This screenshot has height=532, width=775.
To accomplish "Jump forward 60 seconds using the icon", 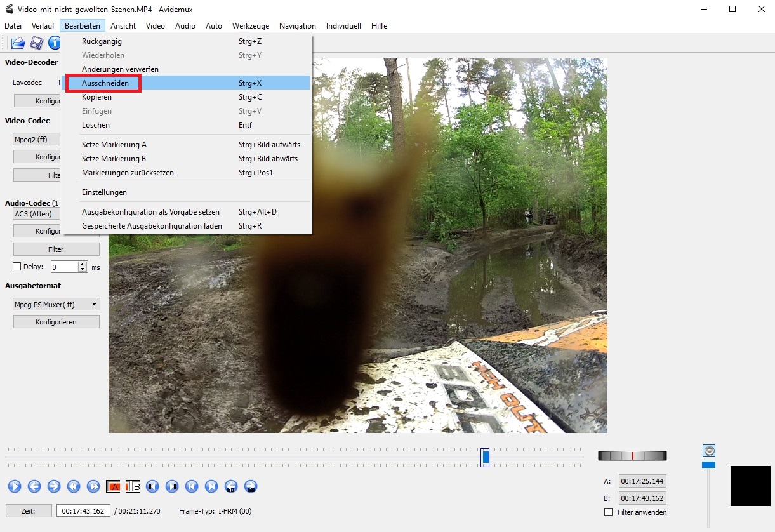I will click(251, 487).
